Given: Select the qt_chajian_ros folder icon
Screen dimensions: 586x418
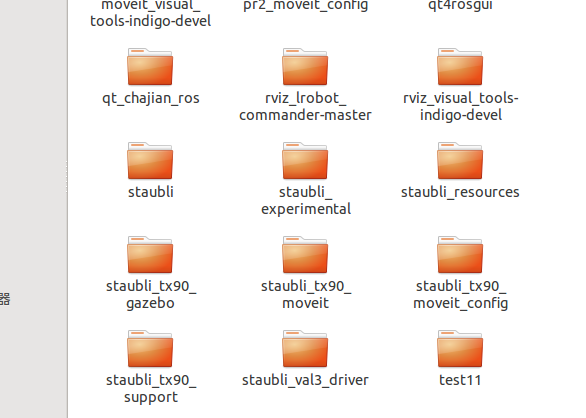Looking at the screenshot, I should [150, 67].
